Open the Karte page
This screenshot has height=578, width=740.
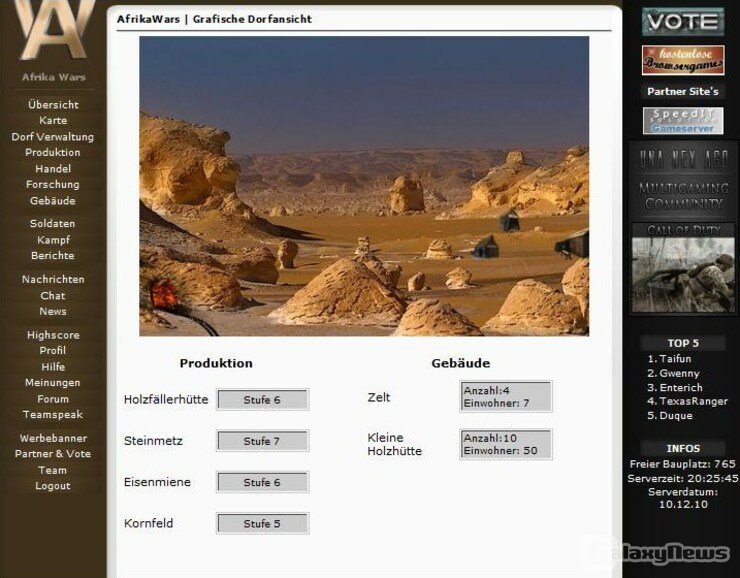tap(53, 120)
